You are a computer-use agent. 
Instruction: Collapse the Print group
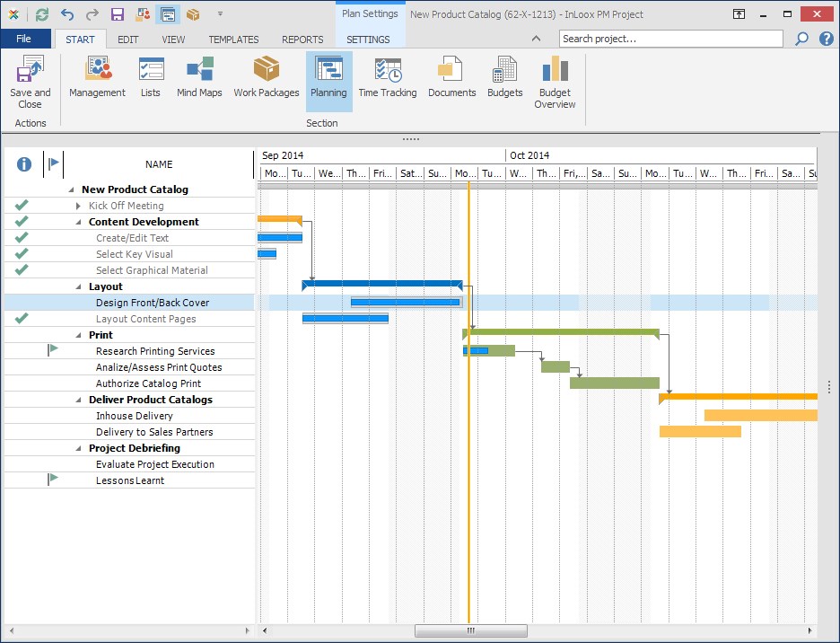[x=78, y=335]
